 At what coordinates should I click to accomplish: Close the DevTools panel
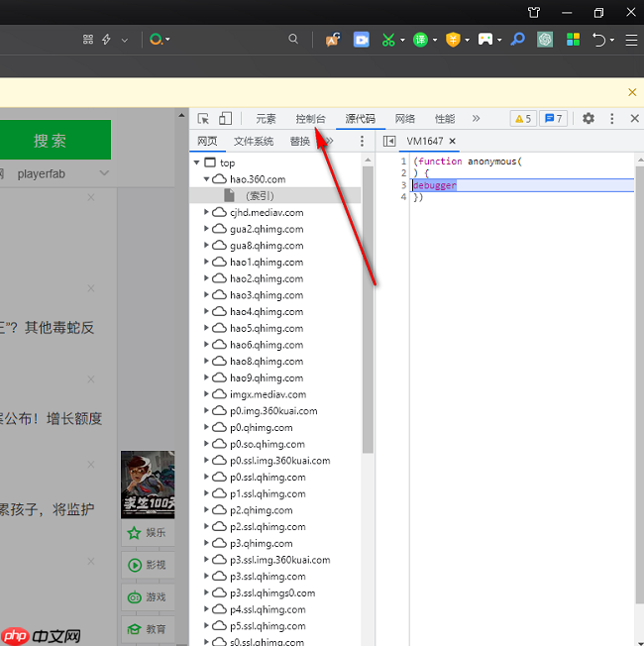pyautogui.click(x=634, y=119)
